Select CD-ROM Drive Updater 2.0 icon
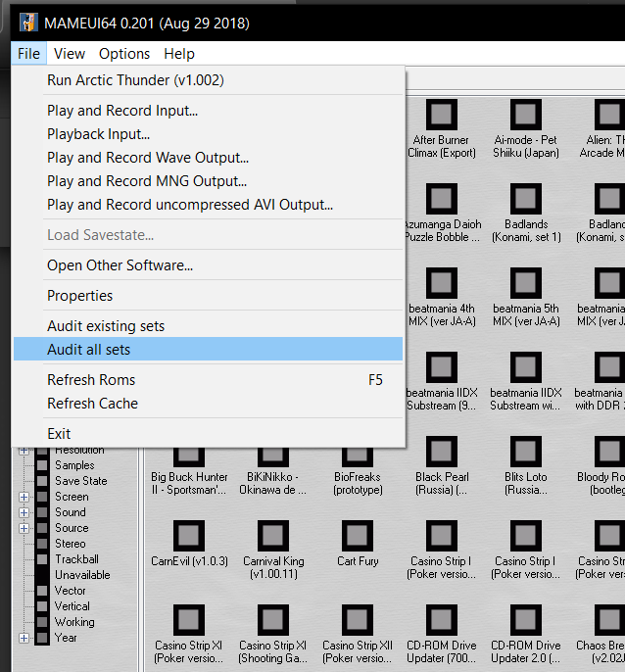This screenshot has width=625, height=672. click(x=526, y=621)
